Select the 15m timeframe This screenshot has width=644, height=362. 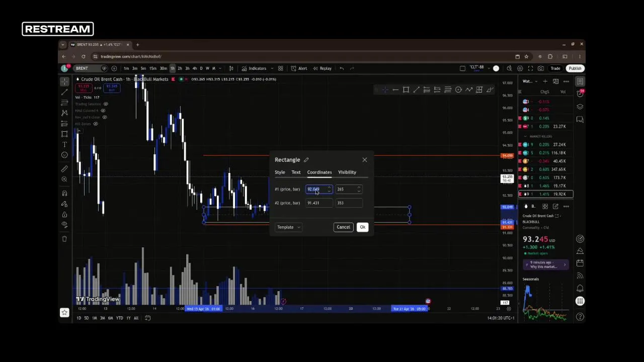152,68
